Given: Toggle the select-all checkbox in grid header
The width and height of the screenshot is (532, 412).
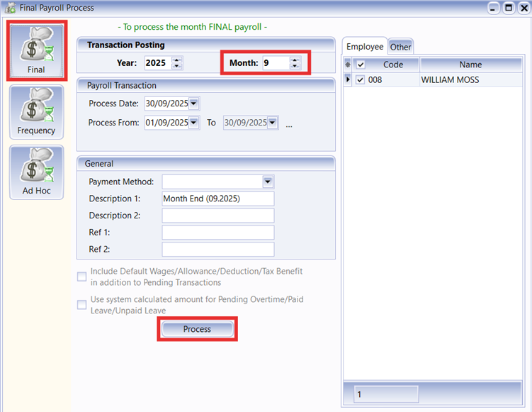Looking at the screenshot, I should [x=361, y=65].
